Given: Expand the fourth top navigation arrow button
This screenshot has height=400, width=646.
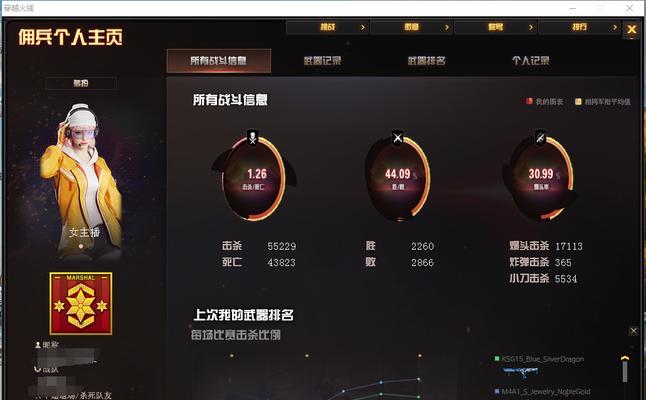Looking at the screenshot, I should 579,27.
